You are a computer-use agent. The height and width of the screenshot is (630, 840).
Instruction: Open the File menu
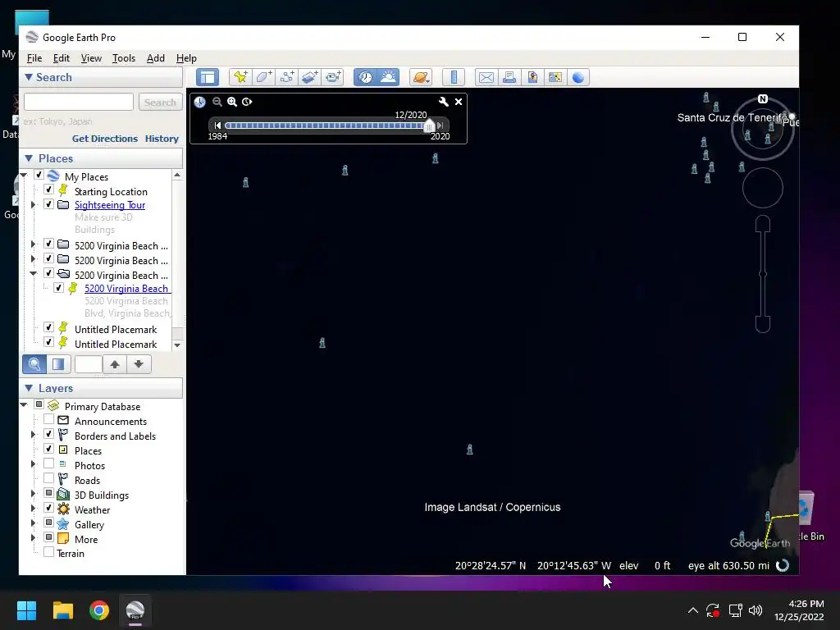coord(34,58)
